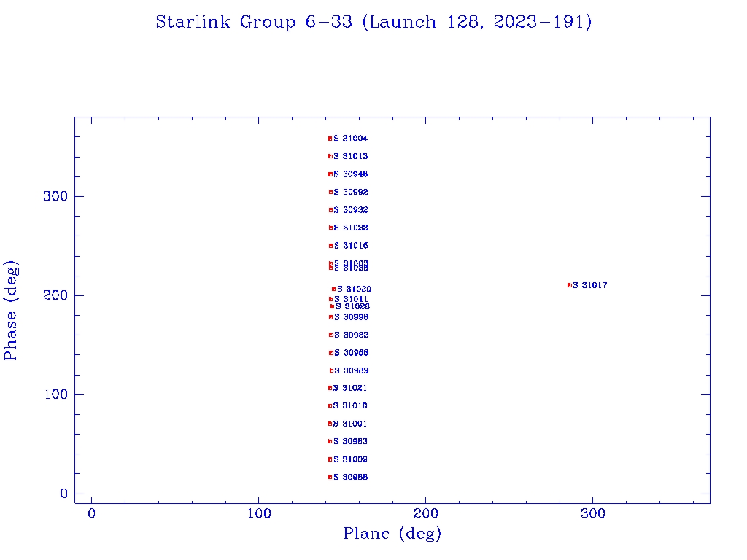Select the red marker for S 30932
The height and width of the screenshot is (560, 747).
click(x=330, y=210)
